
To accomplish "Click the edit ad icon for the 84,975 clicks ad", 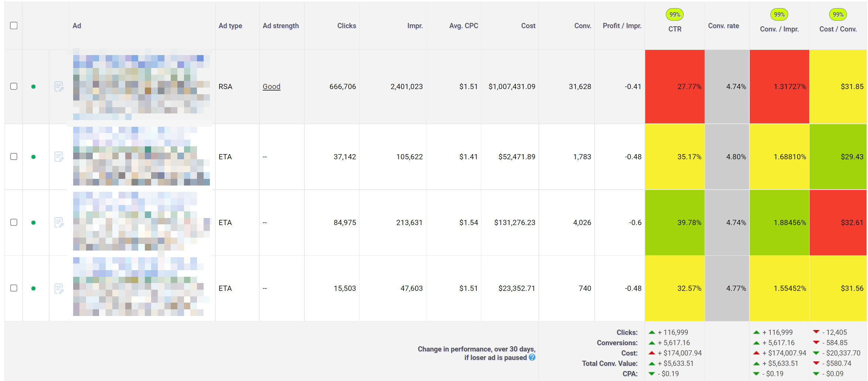I will point(59,222).
